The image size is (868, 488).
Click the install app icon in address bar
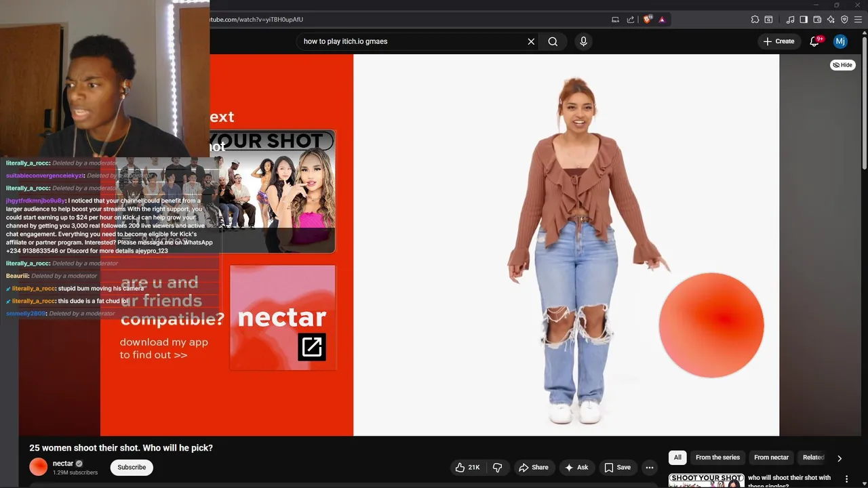(x=615, y=20)
